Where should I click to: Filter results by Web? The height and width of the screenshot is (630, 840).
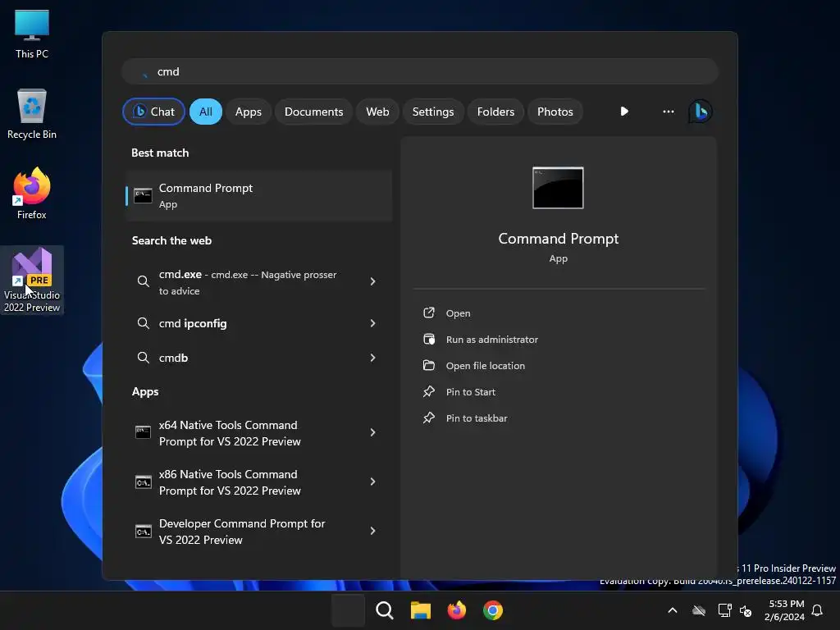tap(377, 112)
